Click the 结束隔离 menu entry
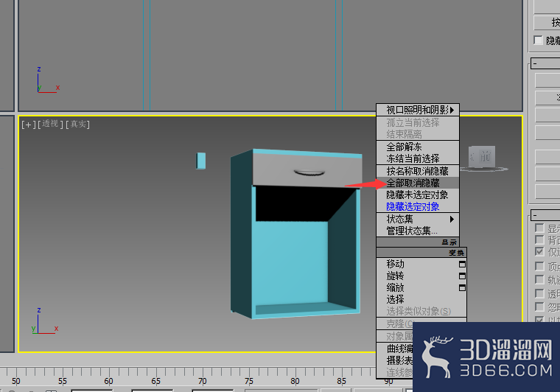Viewport: 560px width, 392px height. coord(418,134)
